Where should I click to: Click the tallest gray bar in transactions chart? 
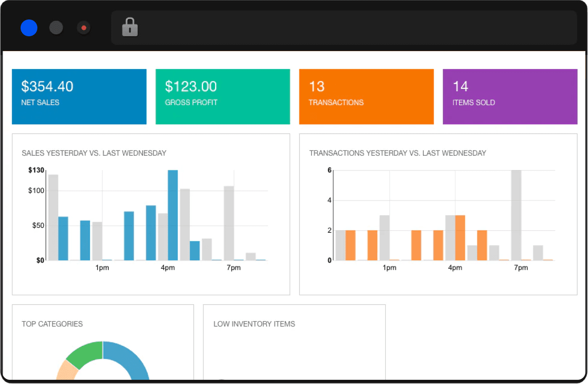coord(516,215)
